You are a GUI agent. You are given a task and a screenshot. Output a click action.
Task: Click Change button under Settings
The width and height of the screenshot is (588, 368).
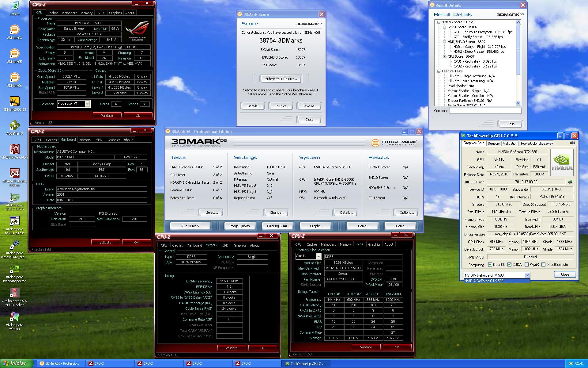pyautogui.click(x=277, y=213)
